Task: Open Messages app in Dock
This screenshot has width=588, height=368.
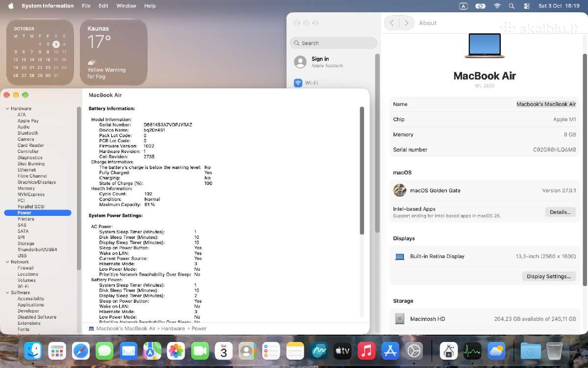Action: click(105, 351)
